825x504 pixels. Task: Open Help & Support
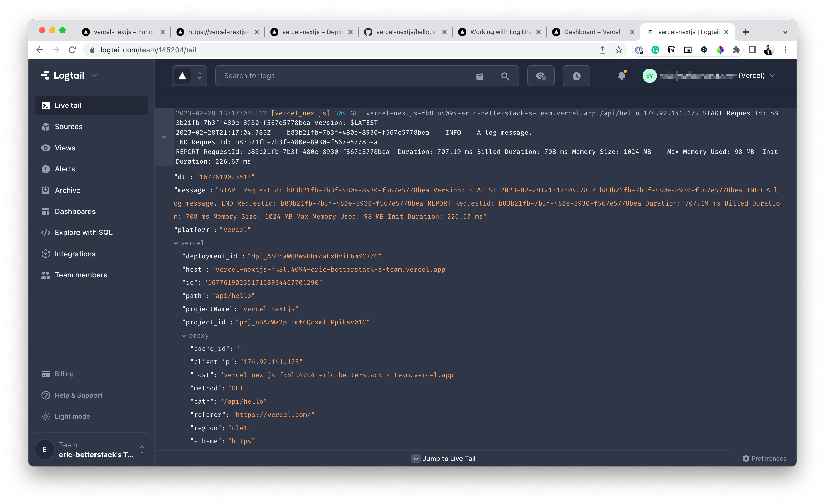[78, 395]
